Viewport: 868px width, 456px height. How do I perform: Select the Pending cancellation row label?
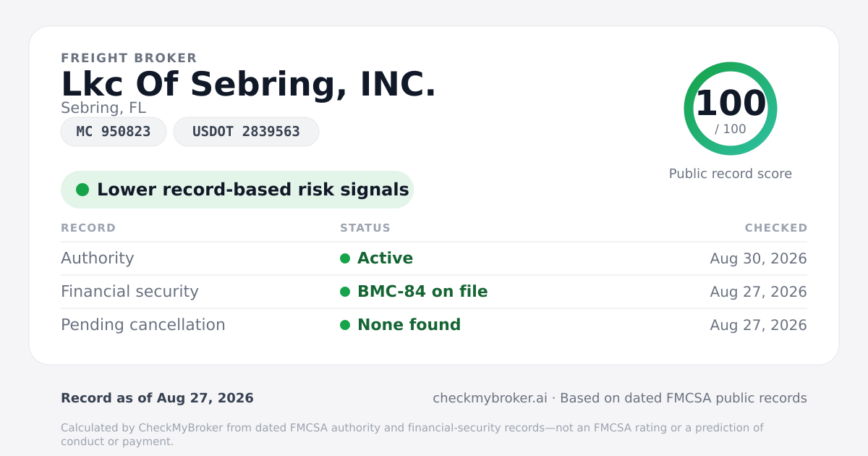click(x=143, y=325)
